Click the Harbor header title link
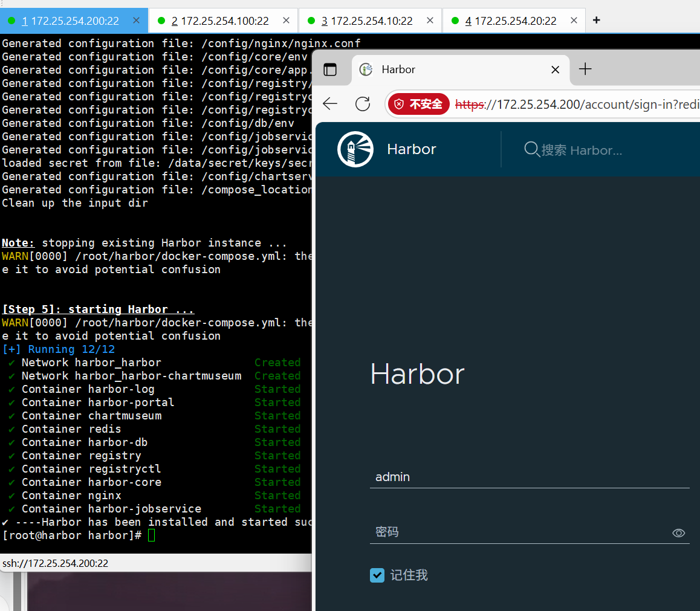The height and width of the screenshot is (611, 700). pos(411,149)
